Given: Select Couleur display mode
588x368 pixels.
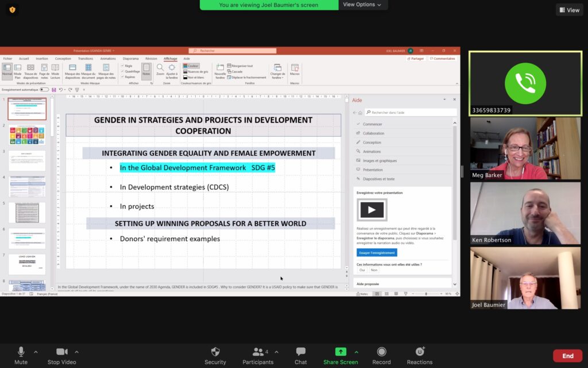Looking at the screenshot, I should coord(191,66).
